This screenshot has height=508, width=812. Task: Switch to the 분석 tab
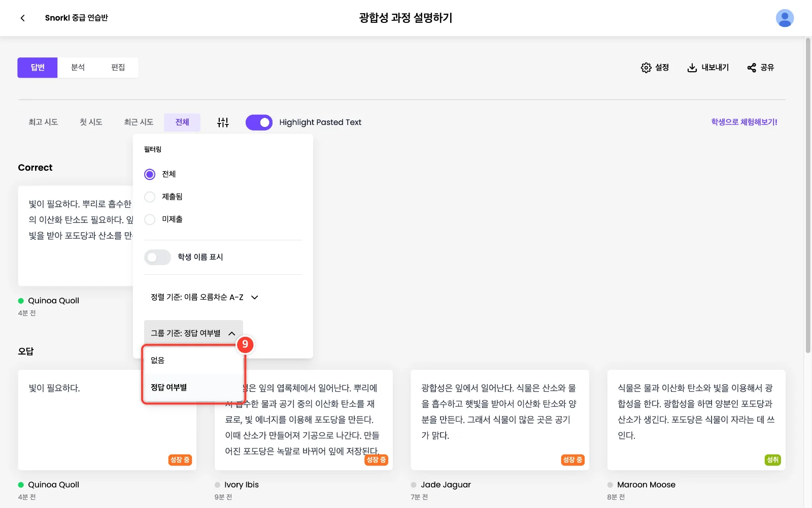[x=78, y=68]
